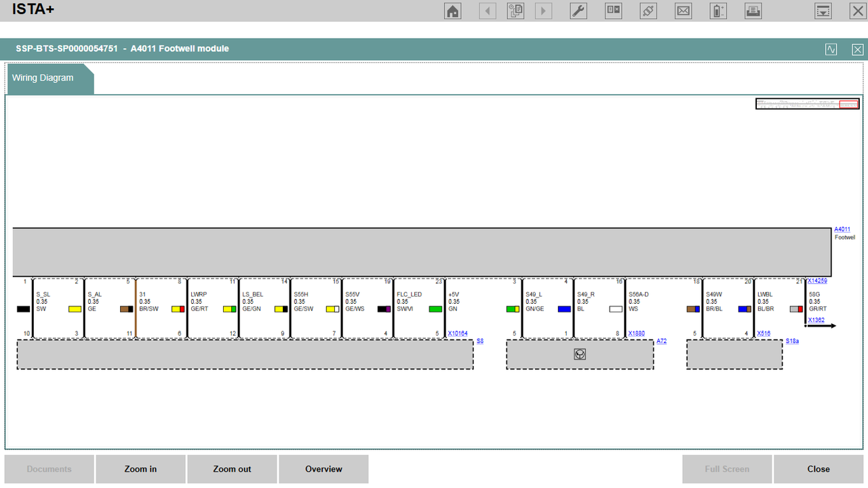Click the diagram overview minimap thumbnail
This screenshot has width=868, height=488.
click(x=808, y=104)
